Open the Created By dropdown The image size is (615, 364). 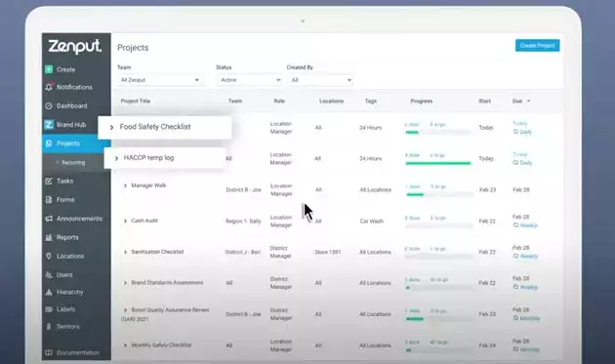click(319, 80)
